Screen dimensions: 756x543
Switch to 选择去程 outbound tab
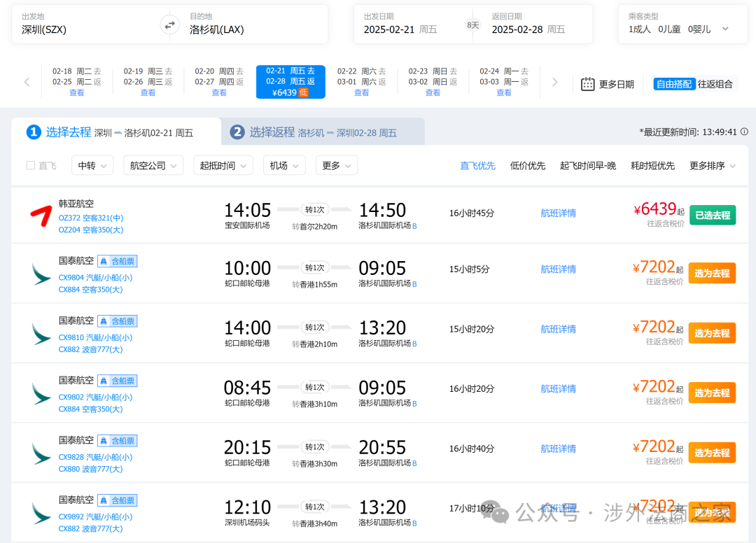pyautogui.click(x=115, y=132)
